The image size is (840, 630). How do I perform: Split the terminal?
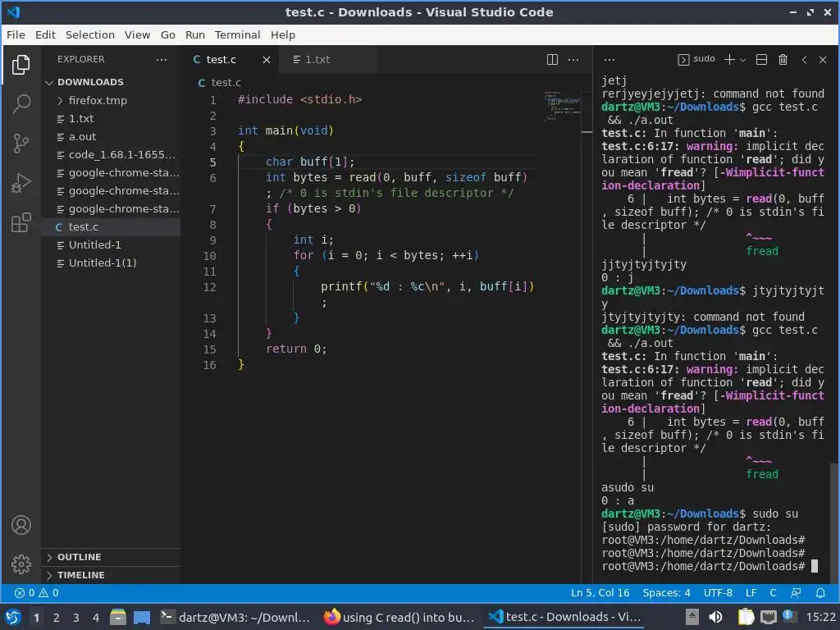761,59
